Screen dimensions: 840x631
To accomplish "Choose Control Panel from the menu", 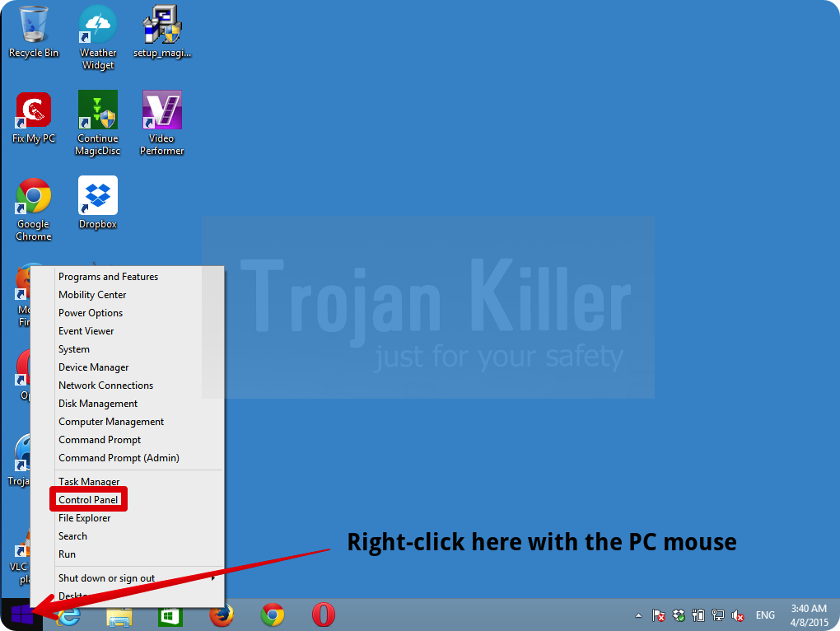I will click(88, 500).
